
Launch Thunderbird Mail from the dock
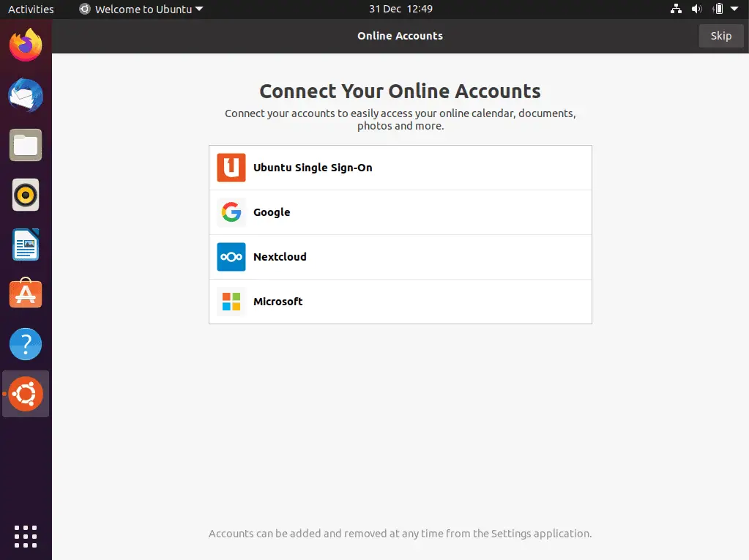click(26, 95)
